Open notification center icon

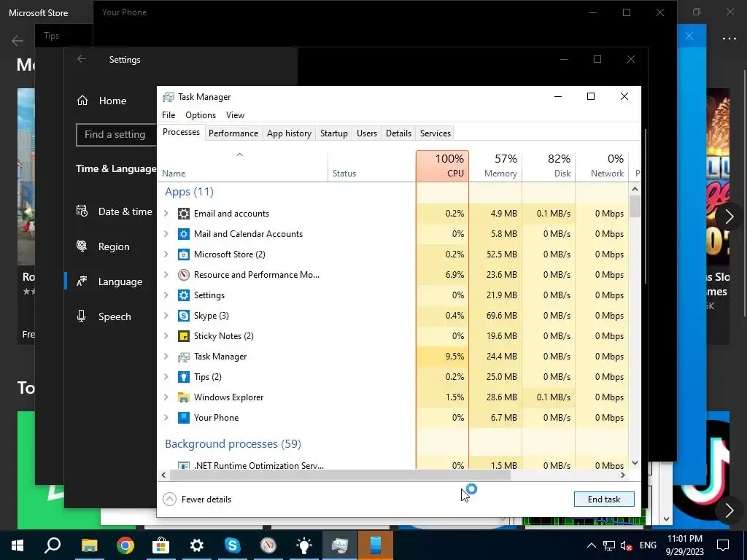coord(723,545)
